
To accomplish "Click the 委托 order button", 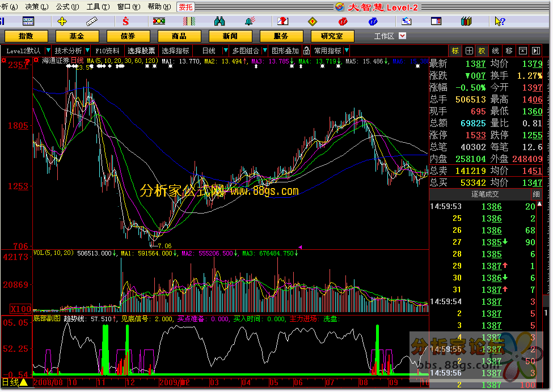I will 185,7.
